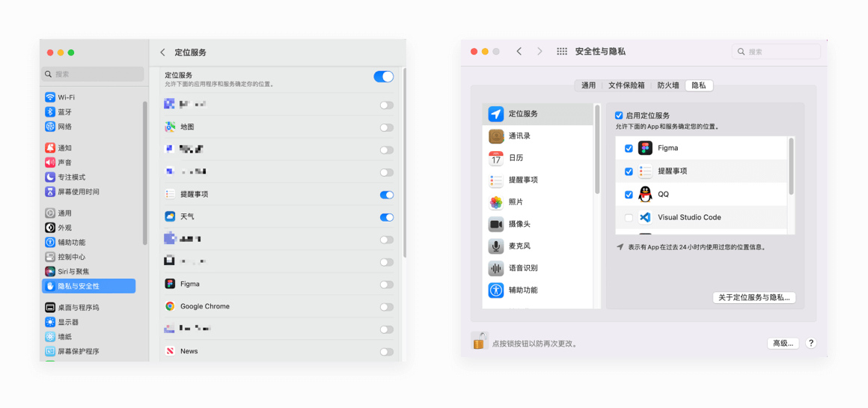This screenshot has width=868, height=408.
Task: Uncheck the Figma location checkbox
Action: (629, 148)
